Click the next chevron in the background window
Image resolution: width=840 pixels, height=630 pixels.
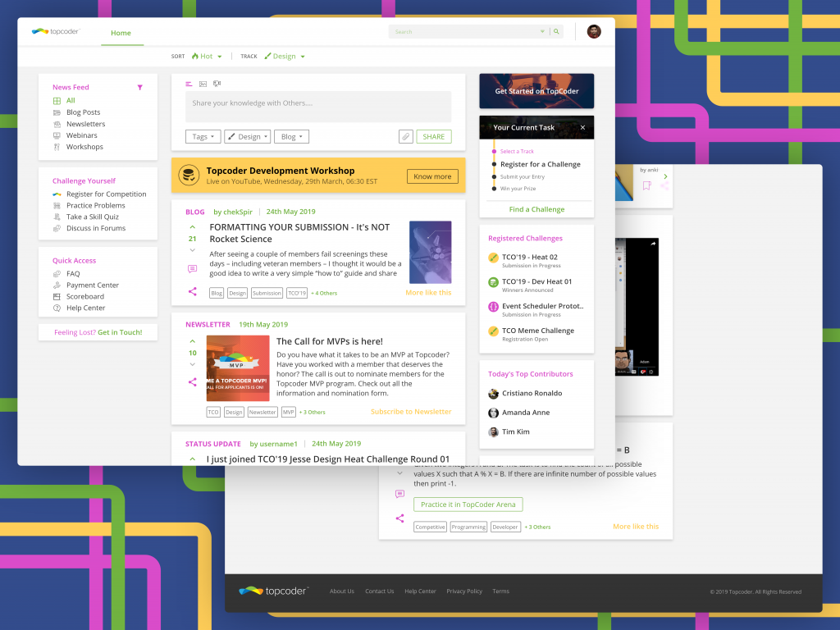click(665, 176)
